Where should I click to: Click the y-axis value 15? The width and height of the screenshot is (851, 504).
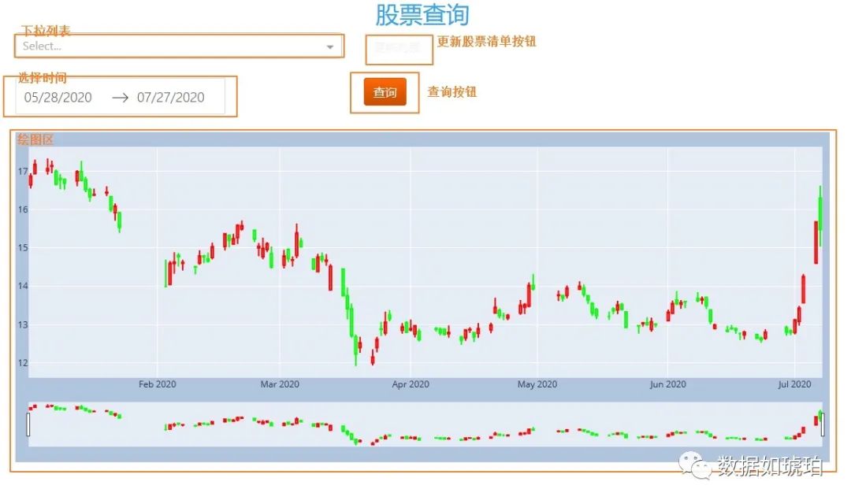(22, 248)
